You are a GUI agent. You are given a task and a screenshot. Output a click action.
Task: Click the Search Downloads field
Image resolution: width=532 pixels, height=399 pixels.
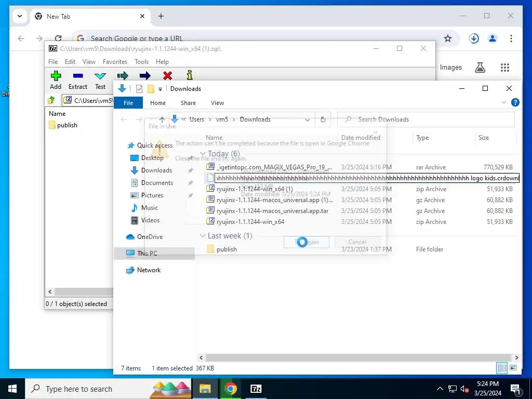click(x=426, y=119)
